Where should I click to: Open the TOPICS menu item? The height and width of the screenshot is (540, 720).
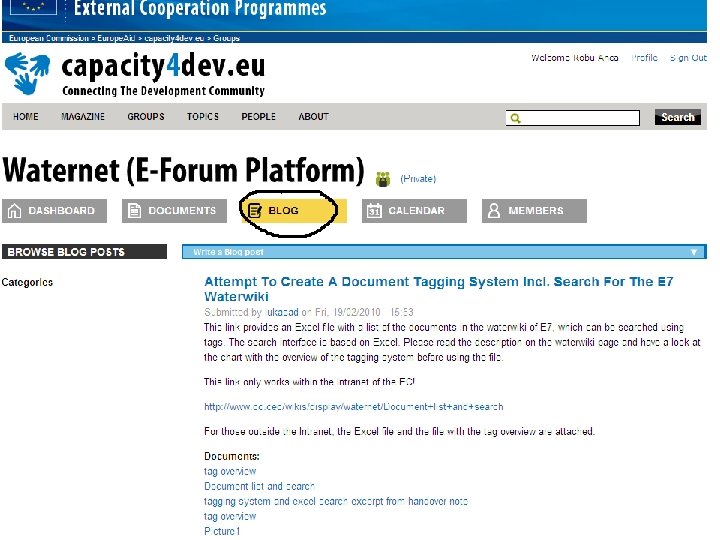202,117
